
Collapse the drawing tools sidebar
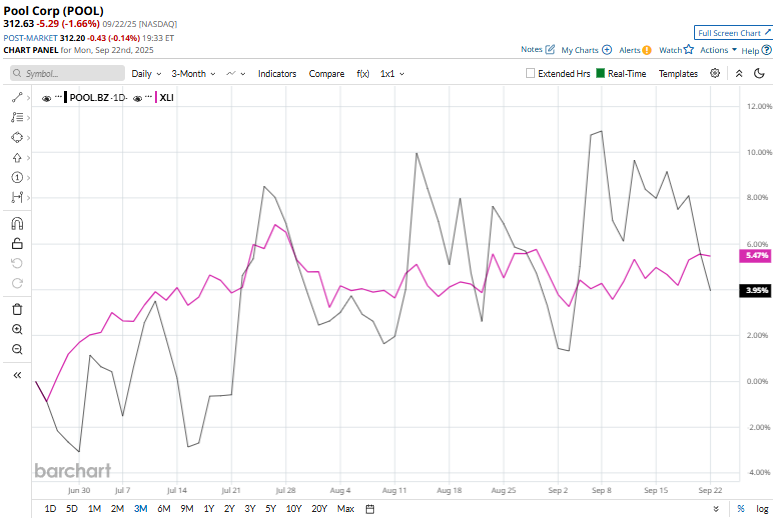[17, 375]
